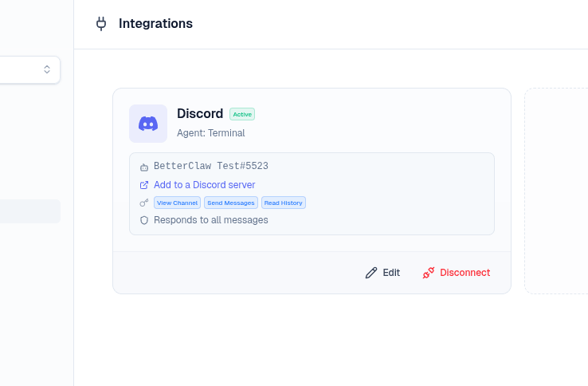Click the unplug icon next to Disconnect
Viewport: 588px width, 386px height.
click(429, 273)
